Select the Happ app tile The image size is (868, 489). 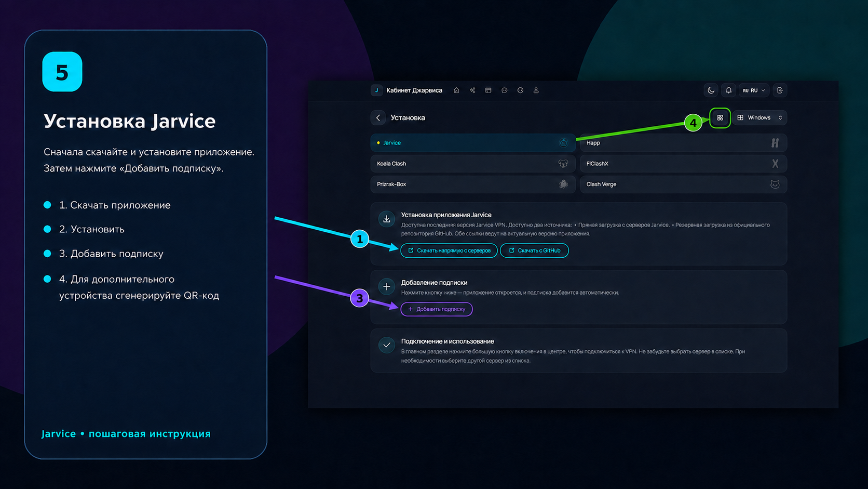click(x=683, y=143)
